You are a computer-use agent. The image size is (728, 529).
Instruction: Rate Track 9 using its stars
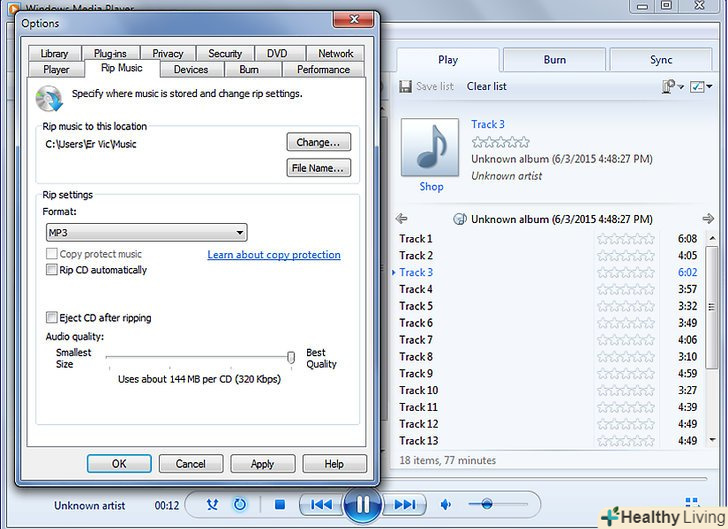625,373
